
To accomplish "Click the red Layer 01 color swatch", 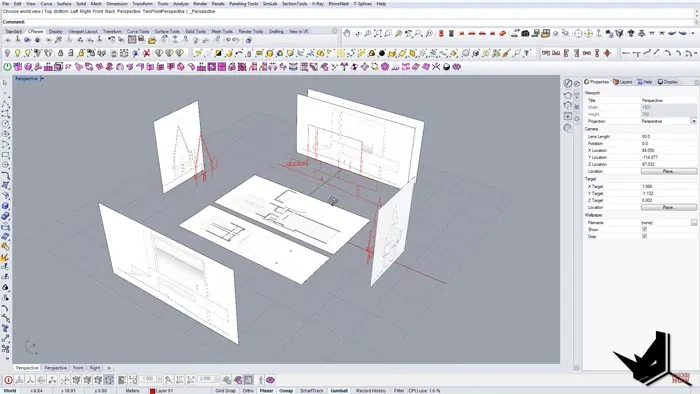I will (x=152, y=391).
